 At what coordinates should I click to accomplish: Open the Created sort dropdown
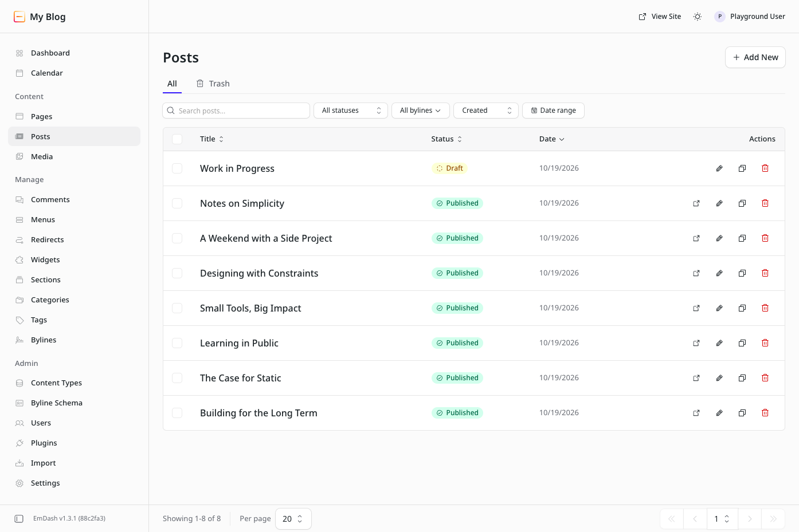pos(486,111)
